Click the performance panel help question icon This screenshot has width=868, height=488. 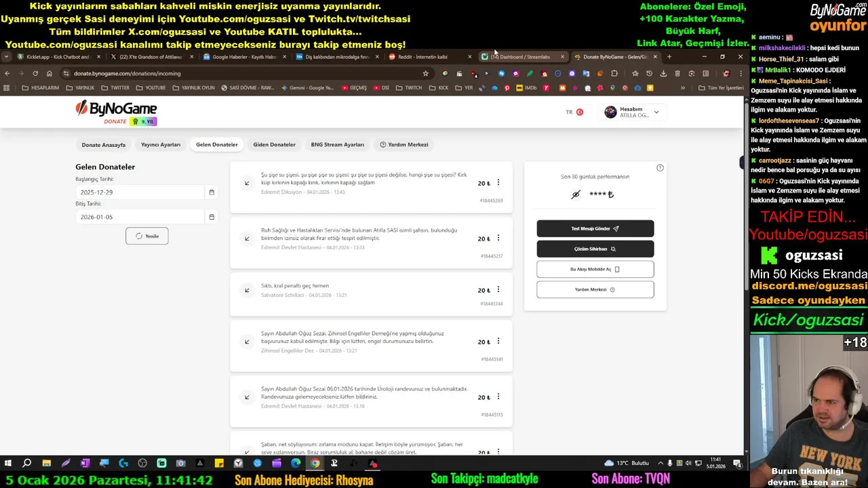click(x=660, y=168)
